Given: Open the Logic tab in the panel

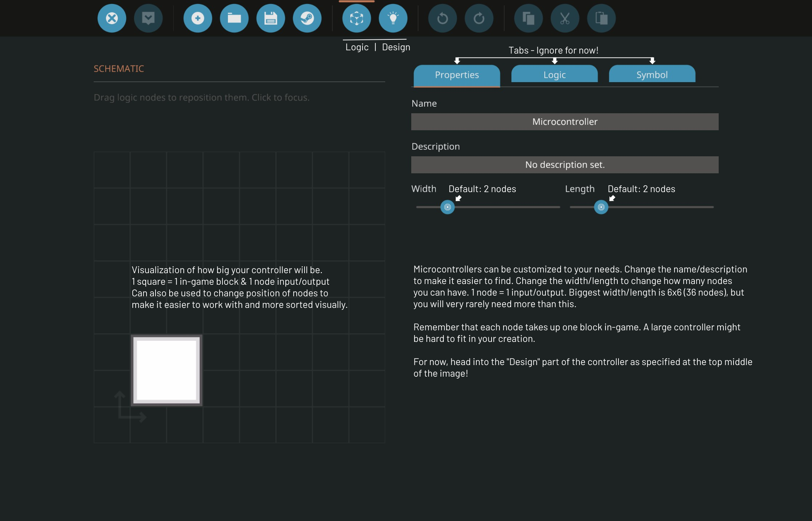Looking at the screenshot, I should (554, 75).
